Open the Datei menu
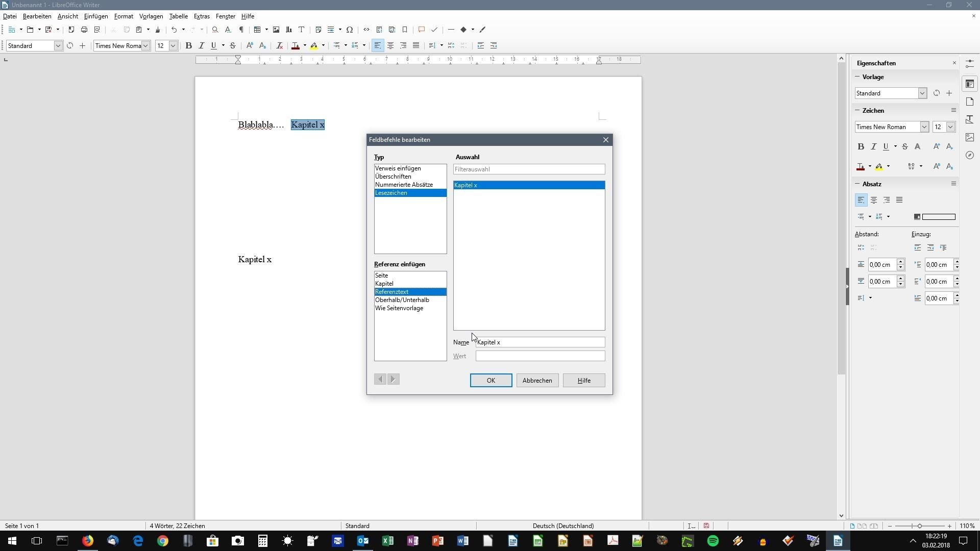The image size is (980, 551). pyautogui.click(x=10, y=16)
